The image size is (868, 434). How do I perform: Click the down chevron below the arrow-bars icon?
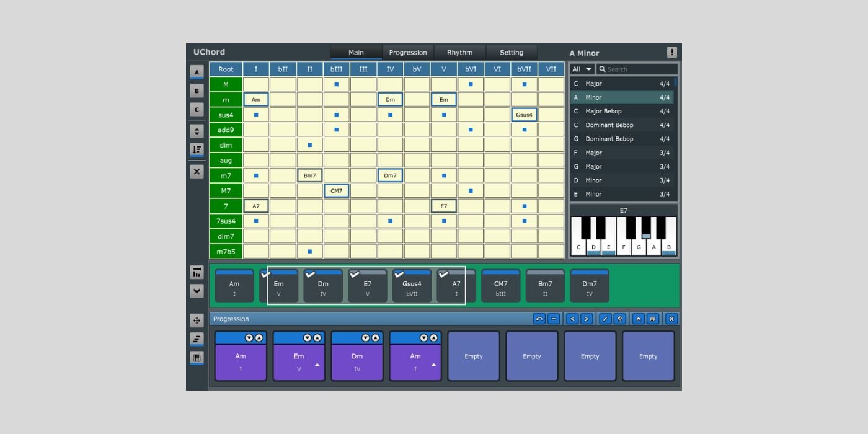point(197,290)
